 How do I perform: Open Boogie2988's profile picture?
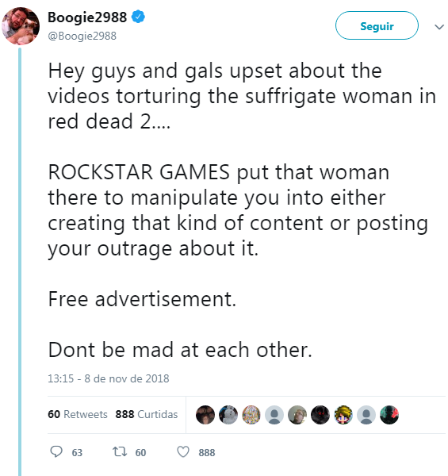21,26
